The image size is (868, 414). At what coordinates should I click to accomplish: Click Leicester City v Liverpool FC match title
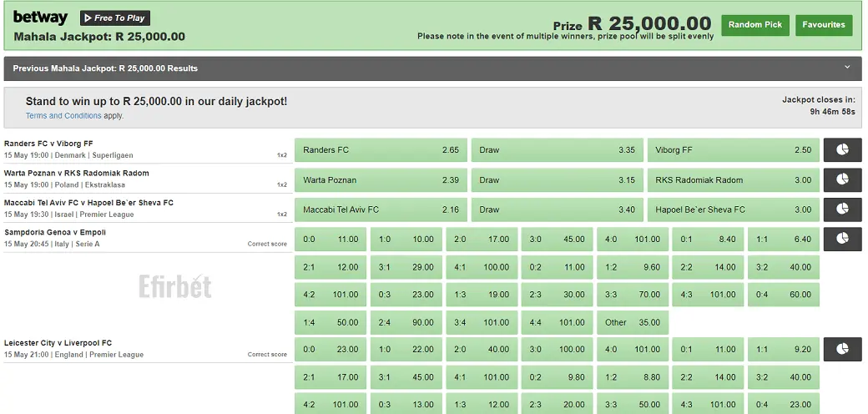(58, 342)
